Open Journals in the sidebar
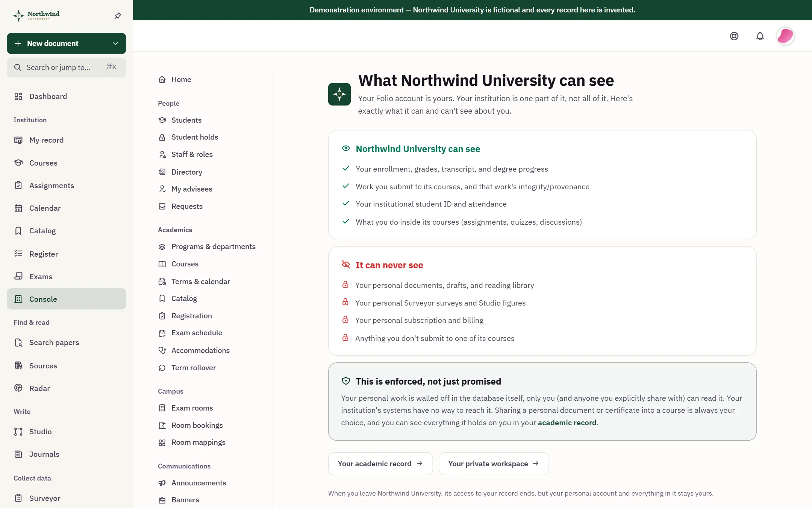 [67, 454]
